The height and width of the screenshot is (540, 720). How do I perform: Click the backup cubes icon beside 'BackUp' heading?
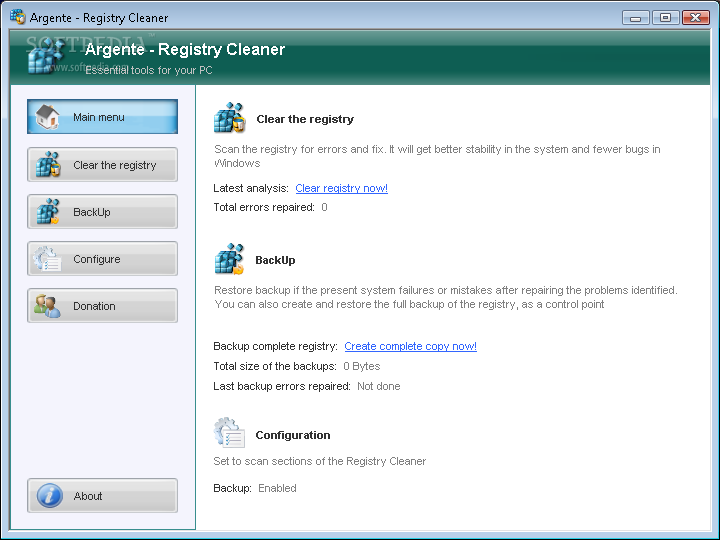(229, 259)
